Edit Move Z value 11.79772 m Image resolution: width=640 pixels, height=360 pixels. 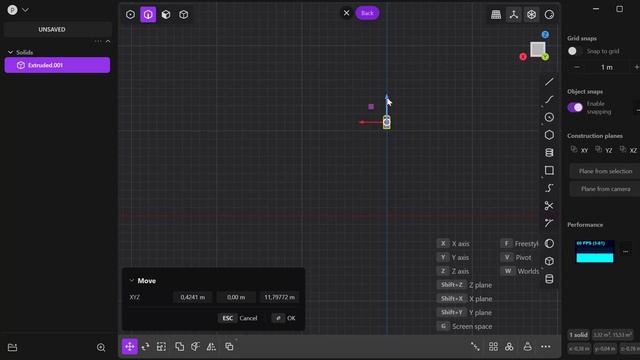click(279, 298)
